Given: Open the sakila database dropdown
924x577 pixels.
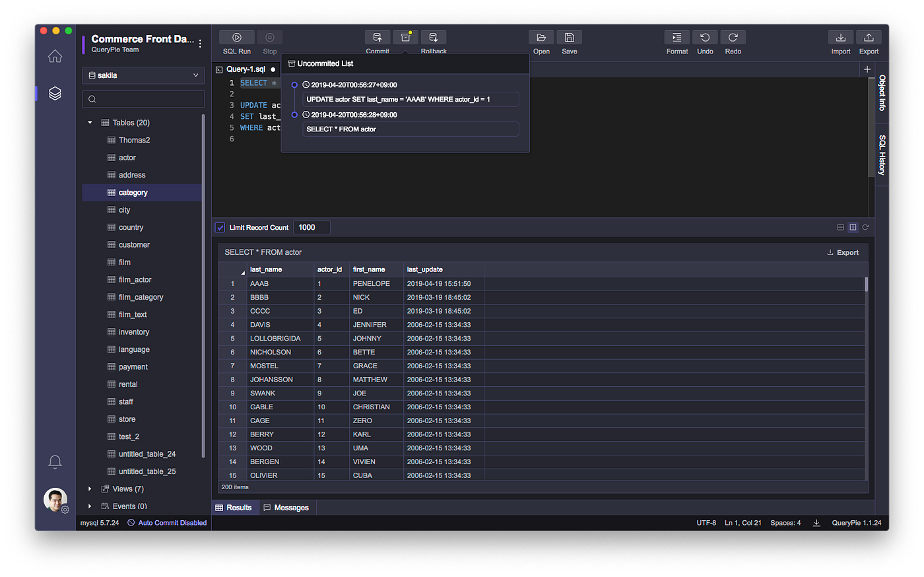Looking at the screenshot, I should pyautogui.click(x=143, y=75).
